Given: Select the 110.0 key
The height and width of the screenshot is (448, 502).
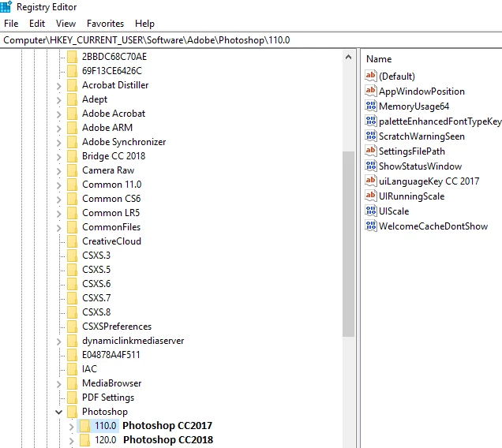Looking at the screenshot, I should pos(106,426).
